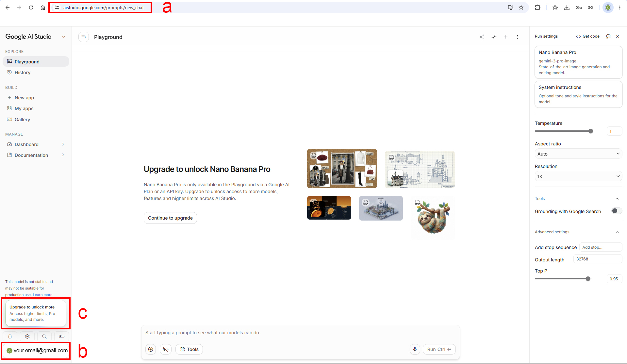Start a new chat with plus icon
627x364 pixels.
506,37
